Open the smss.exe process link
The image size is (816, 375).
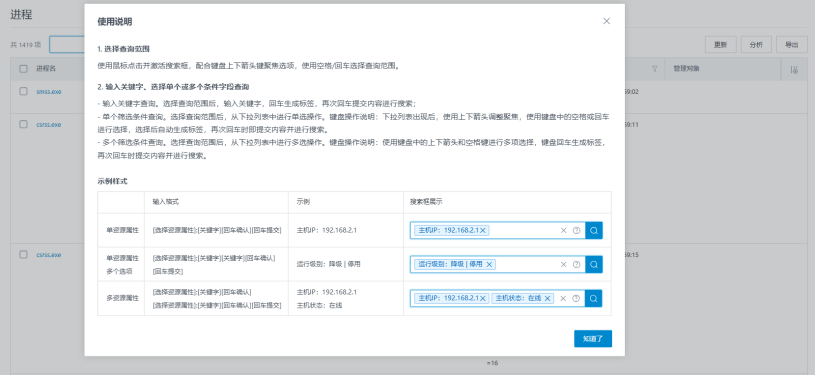48,92
